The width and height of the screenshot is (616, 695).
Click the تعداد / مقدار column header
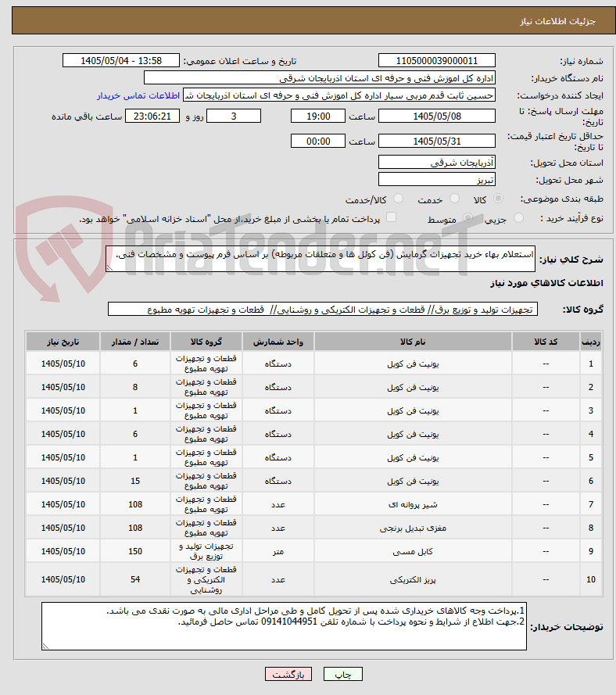[x=135, y=342]
